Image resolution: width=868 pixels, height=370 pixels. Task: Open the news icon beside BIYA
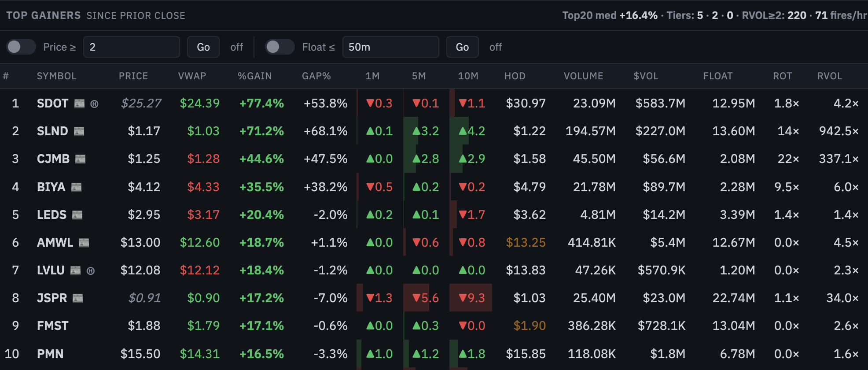point(76,187)
